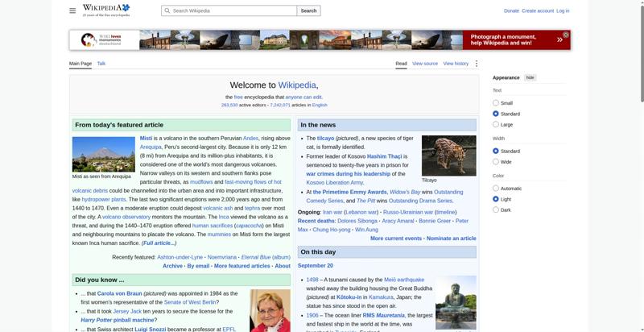Screen dimensions: 644x332
Task: Click the Donate link
Action: (x=511, y=10)
